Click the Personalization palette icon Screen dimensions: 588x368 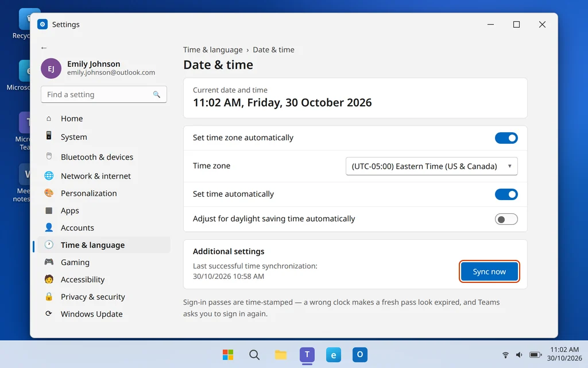point(49,193)
